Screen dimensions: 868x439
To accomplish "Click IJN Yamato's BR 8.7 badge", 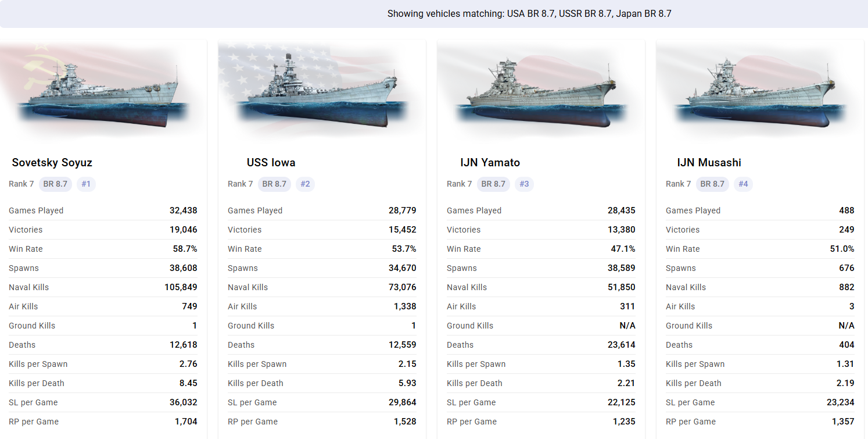I will [493, 184].
